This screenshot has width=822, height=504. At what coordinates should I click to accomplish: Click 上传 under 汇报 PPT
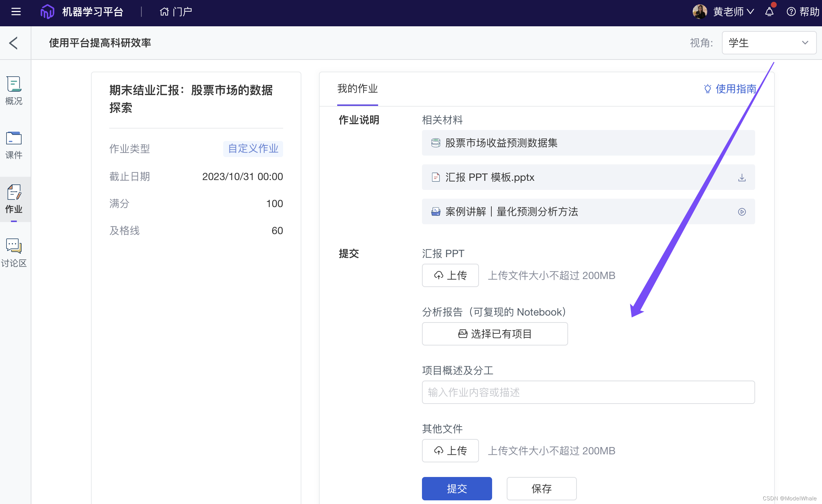[x=450, y=275]
